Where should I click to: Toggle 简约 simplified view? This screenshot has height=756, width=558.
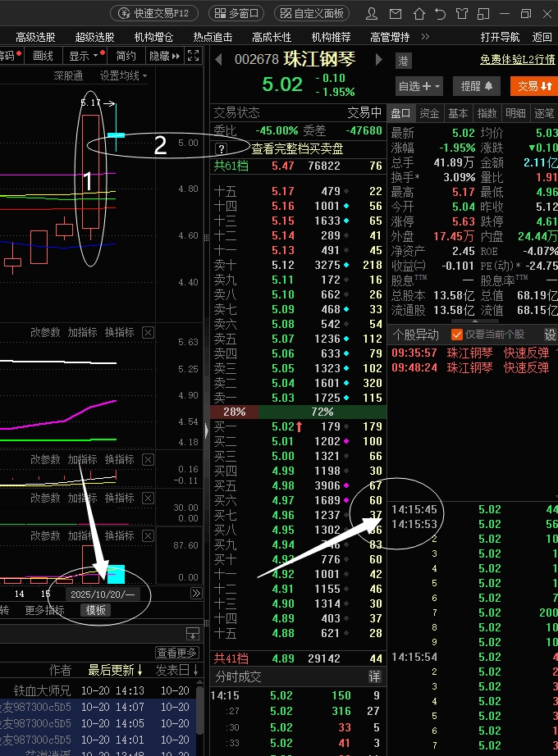pos(126,56)
